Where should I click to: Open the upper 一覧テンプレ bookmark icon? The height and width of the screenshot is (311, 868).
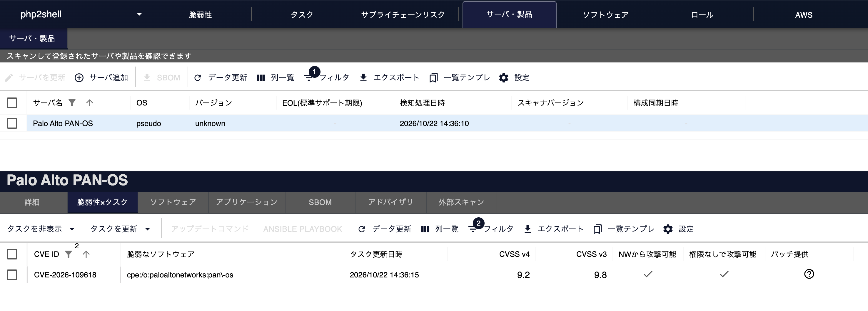(x=433, y=78)
